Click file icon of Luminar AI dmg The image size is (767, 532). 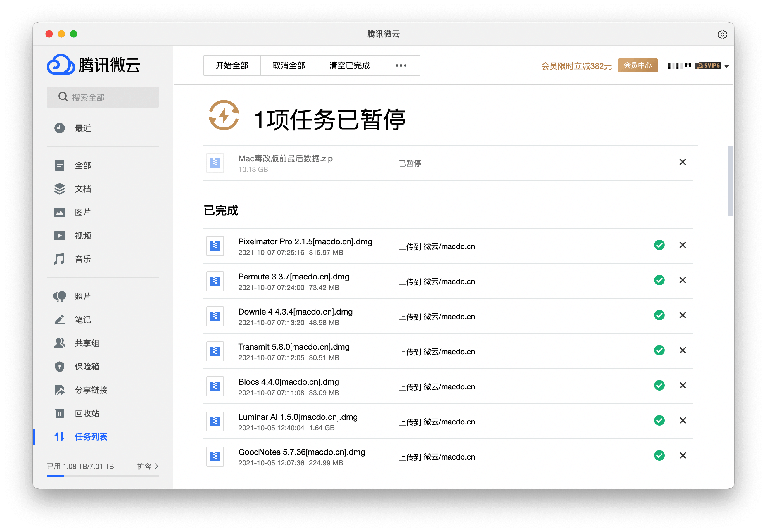coord(215,421)
